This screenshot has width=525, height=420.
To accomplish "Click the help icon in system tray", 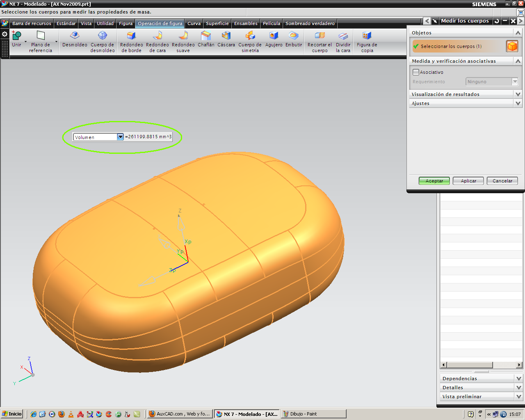I will coord(470,414).
